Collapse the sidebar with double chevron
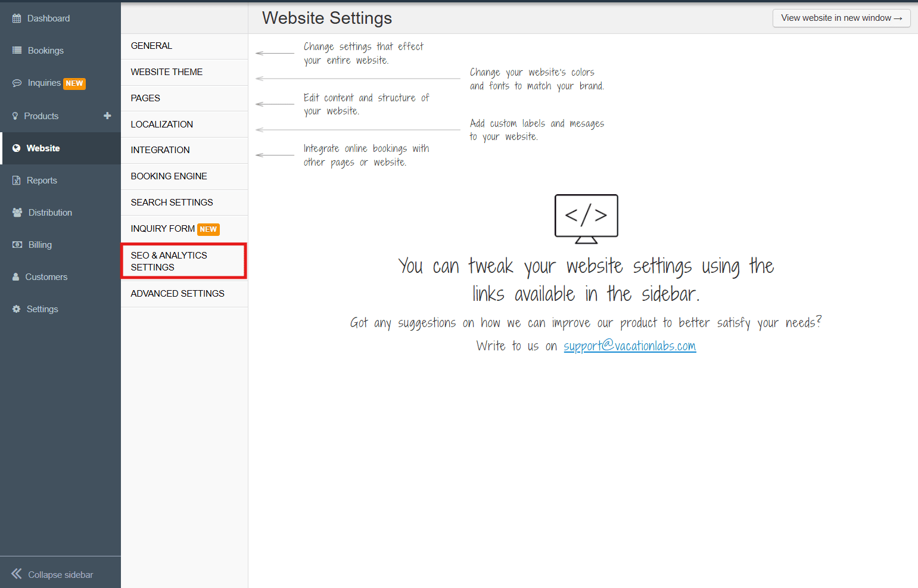 [17, 574]
